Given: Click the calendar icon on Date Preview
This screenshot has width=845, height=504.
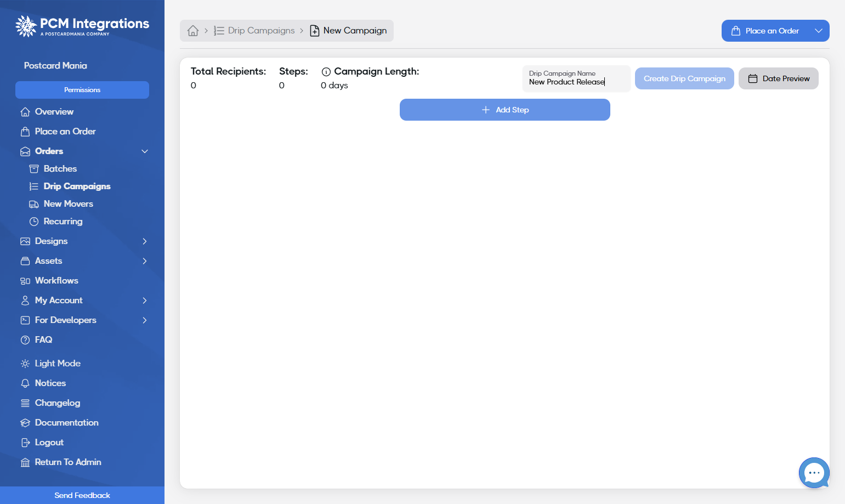Looking at the screenshot, I should tap(753, 78).
